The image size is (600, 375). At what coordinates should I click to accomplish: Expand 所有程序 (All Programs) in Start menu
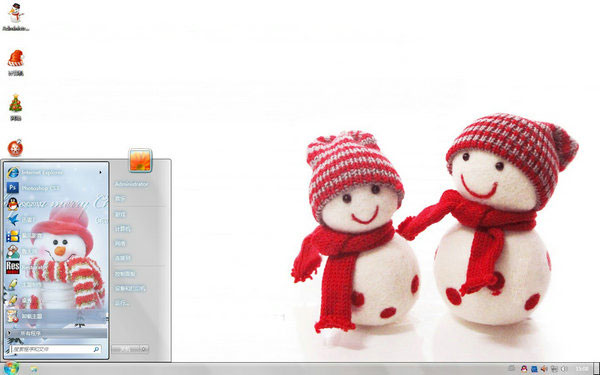click(x=55, y=333)
